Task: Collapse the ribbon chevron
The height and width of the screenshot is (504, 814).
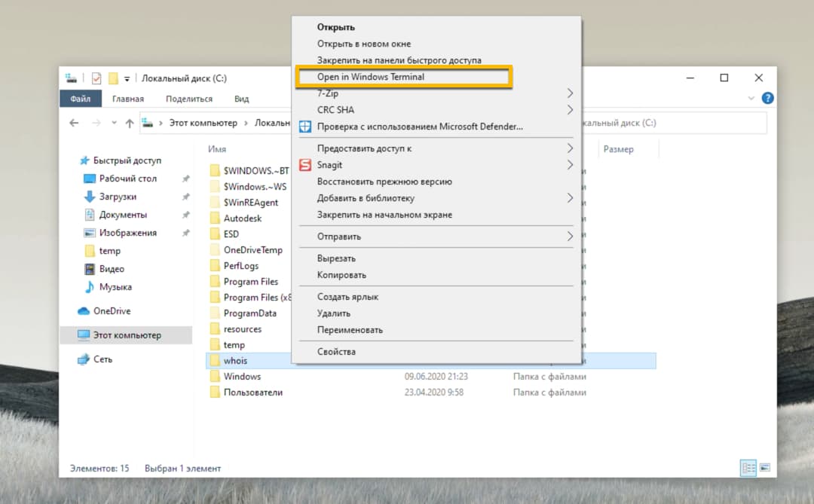Action: click(751, 98)
